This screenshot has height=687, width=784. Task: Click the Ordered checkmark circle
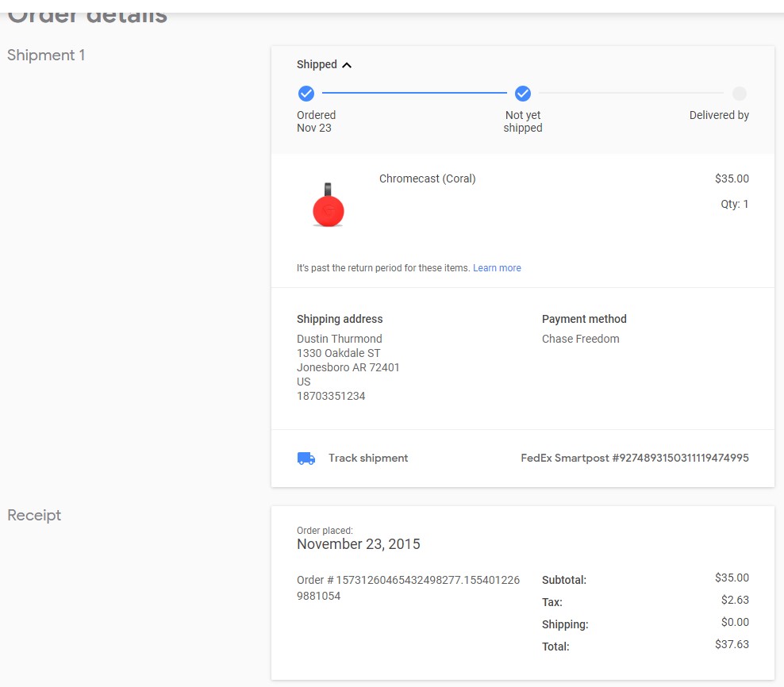pos(306,94)
